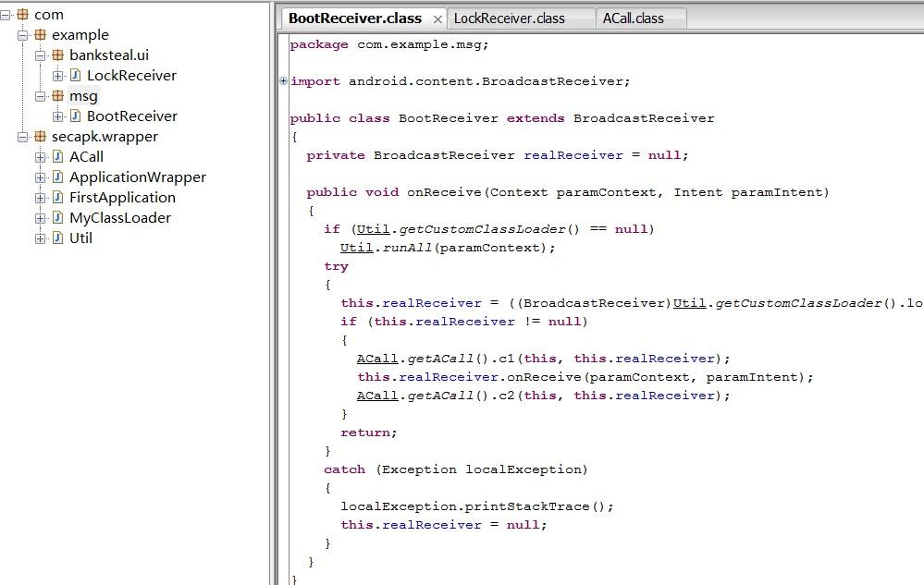Click the msg package icon
The height and width of the screenshot is (585, 924).
[57, 96]
